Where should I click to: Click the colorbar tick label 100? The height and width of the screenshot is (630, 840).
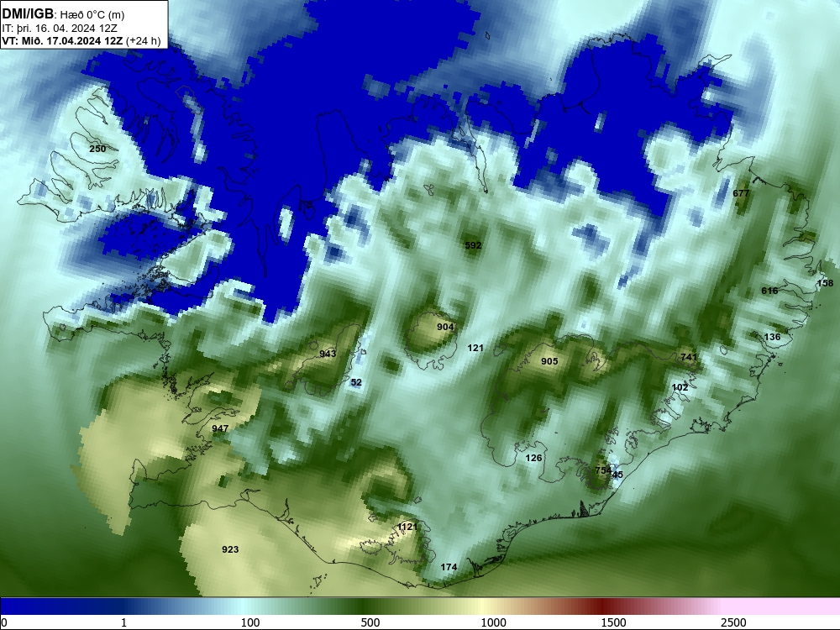pyautogui.click(x=250, y=622)
